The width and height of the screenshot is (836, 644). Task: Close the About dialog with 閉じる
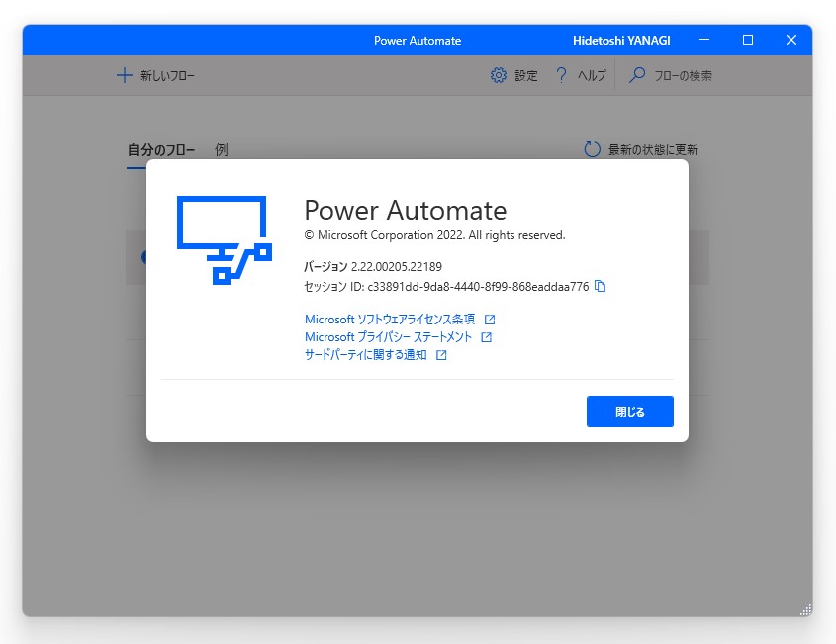[629, 412]
